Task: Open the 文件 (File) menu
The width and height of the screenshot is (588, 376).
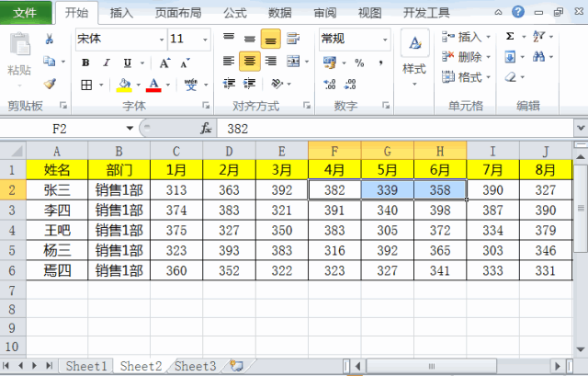Action: 25,13
